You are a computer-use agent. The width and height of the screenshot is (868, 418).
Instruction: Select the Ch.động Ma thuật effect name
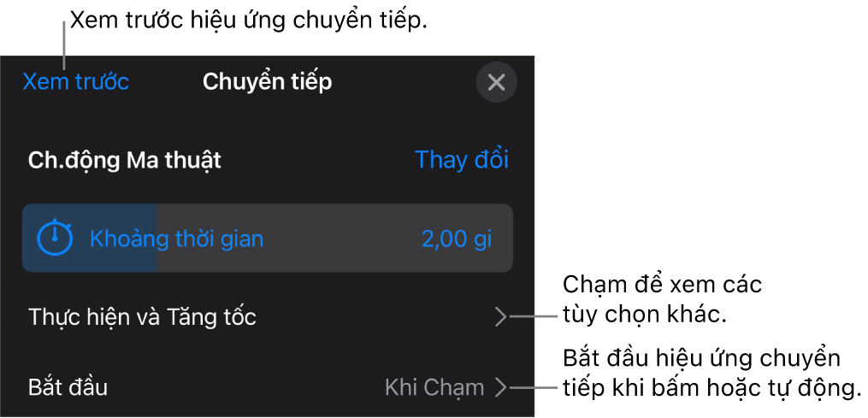coord(125,160)
